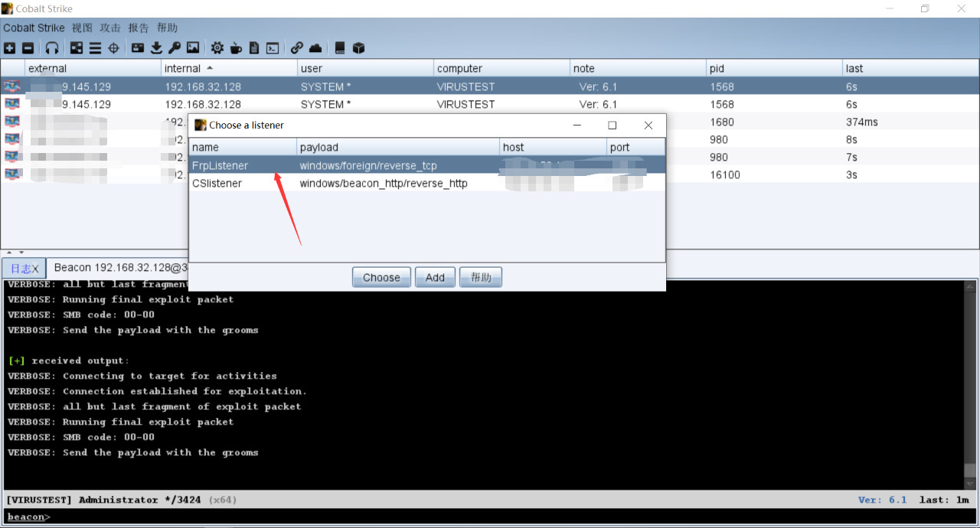This screenshot has width=980, height=528.
Task: Click the upward collapse arrow above 日志 tab
Action: pyautogui.click(x=10, y=252)
